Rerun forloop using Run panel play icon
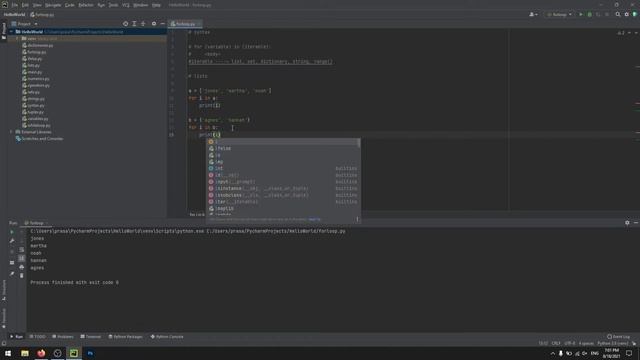640x360 pixels. pos(12,232)
